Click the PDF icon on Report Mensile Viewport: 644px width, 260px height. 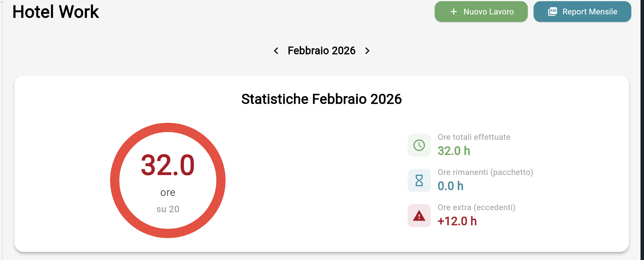point(552,12)
